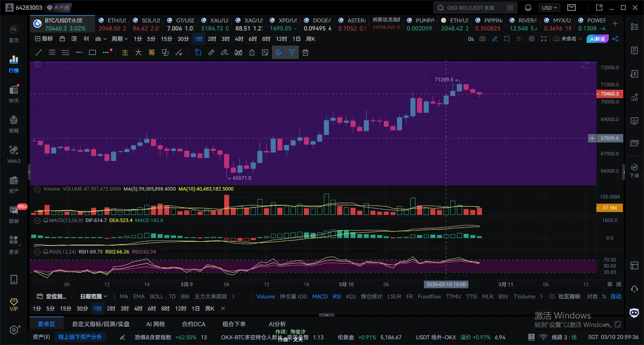Image resolution: width=644 pixels, height=345 pixels.
Task: Toggle the KDJ indicator
Action: [x=351, y=296]
